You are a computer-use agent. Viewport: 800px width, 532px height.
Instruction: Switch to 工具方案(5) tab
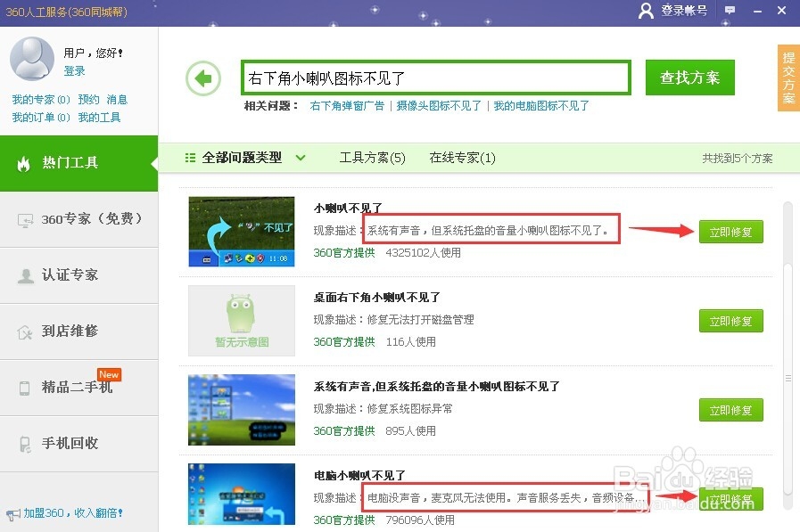pyautogui.click(x=372, y=158)
